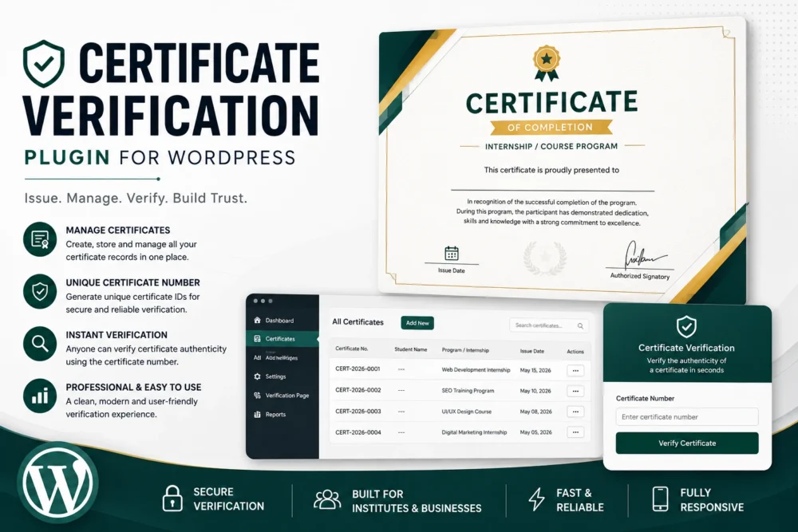The image size is (798, 532).
Task: Click the padlock icon for Secure Verification
Action: point(172,498)
